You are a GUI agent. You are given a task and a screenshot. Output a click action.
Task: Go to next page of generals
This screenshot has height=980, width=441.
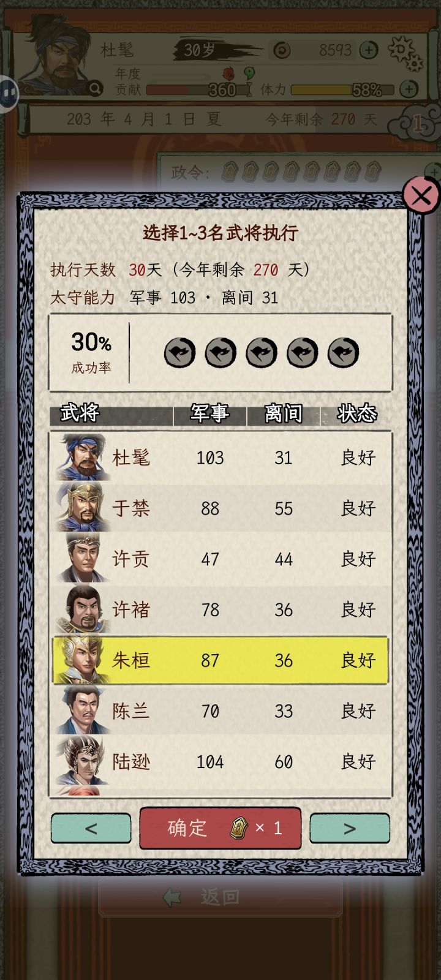pos(350,828)
